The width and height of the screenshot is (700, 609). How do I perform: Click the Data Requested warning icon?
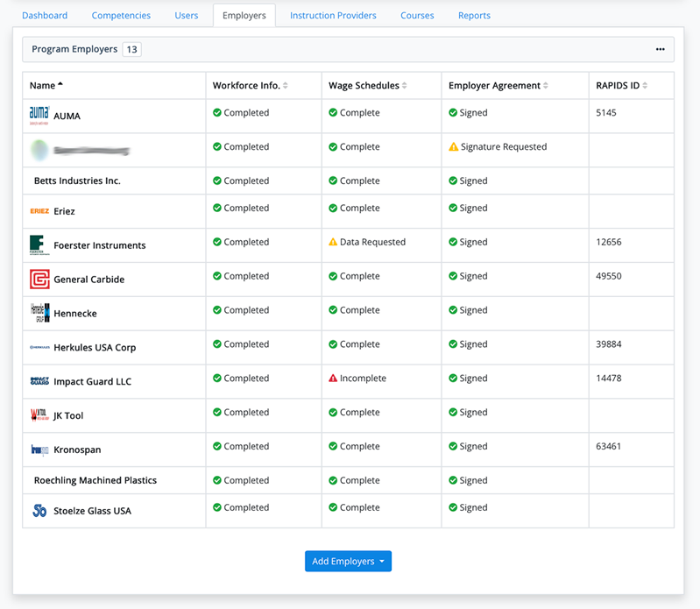(x=333, y=242)
